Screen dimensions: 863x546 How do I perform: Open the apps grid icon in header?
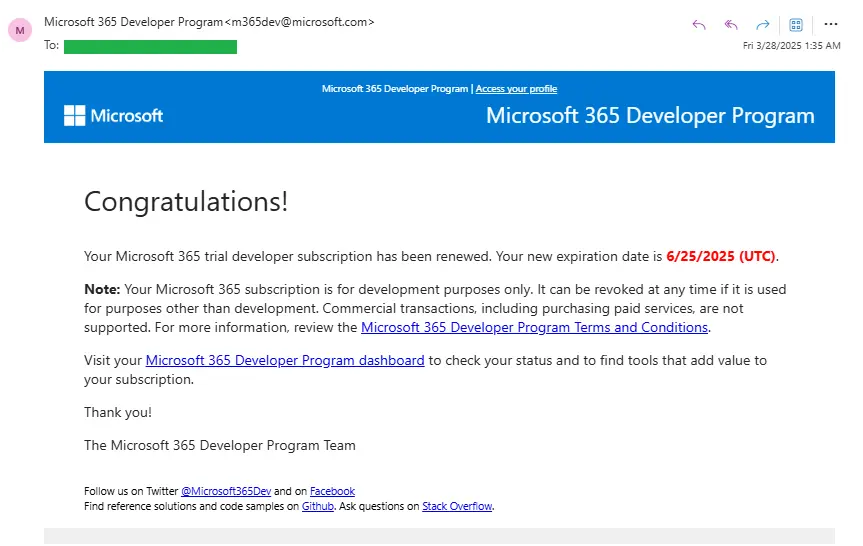(796, 25)
